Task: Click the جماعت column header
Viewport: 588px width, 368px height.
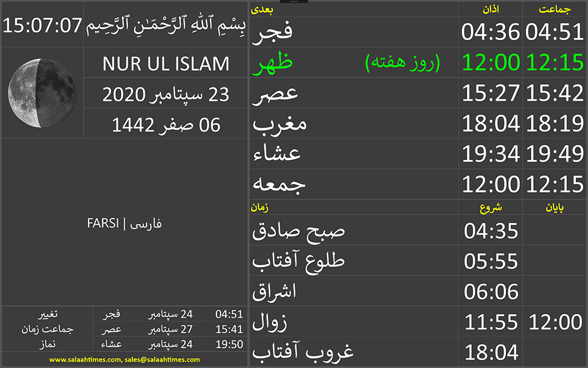Action: click(555, 9)
